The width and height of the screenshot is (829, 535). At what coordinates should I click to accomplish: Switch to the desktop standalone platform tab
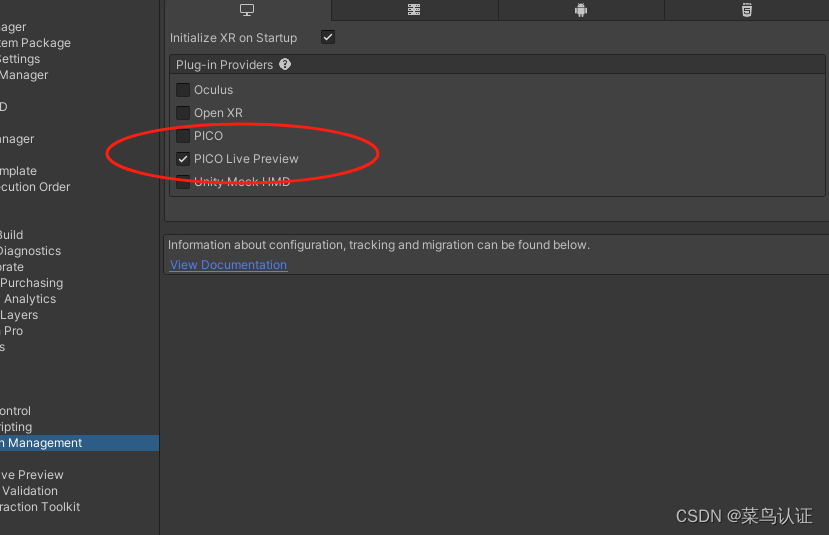point(247,10)
